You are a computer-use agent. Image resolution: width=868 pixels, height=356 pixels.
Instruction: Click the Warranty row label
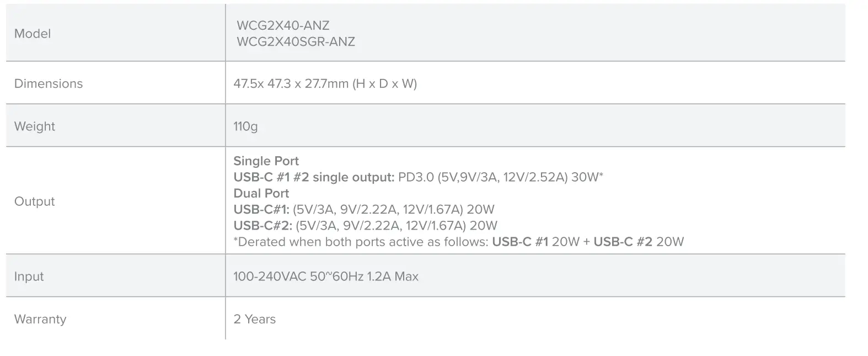coord(40,319)
